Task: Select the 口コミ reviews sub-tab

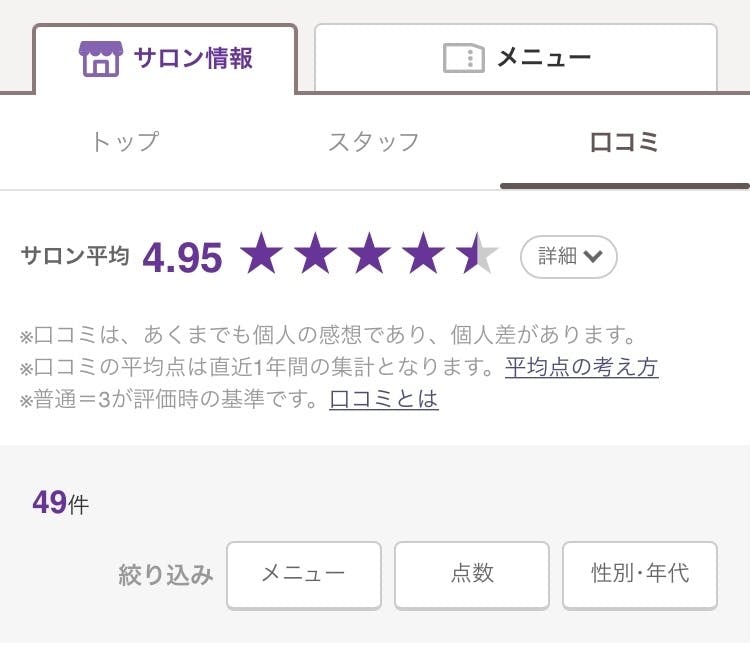Action: (624, 142)
